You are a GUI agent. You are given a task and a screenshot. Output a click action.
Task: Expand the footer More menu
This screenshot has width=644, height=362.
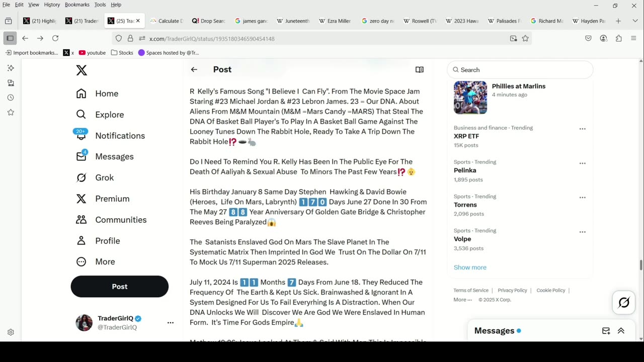click(x=462, y=300)
